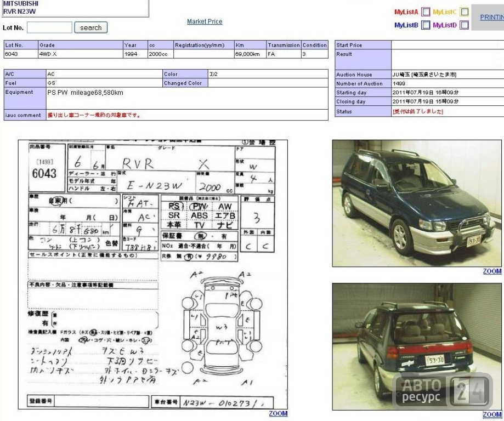Image resolution: width=504 pixels, height=421 pixels.
Task: Click the Result label cell
Action: 363,60
